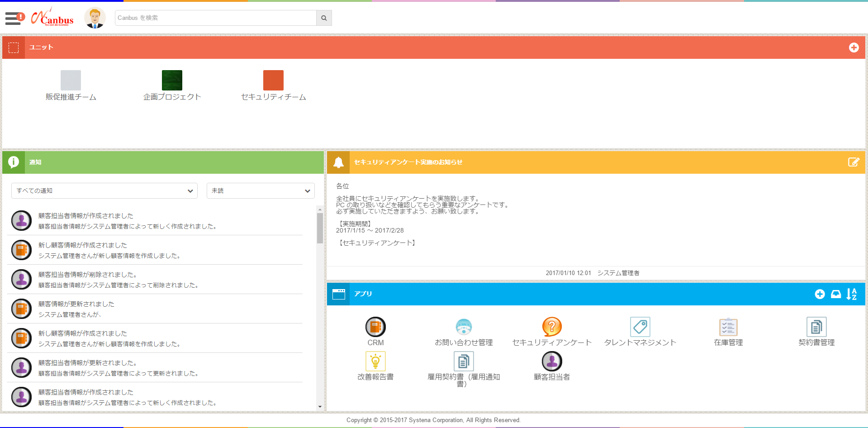The height and width of the screenshot is (428, 868).
Task: Add a new app with the plus icon
Action: coord(820,294)
